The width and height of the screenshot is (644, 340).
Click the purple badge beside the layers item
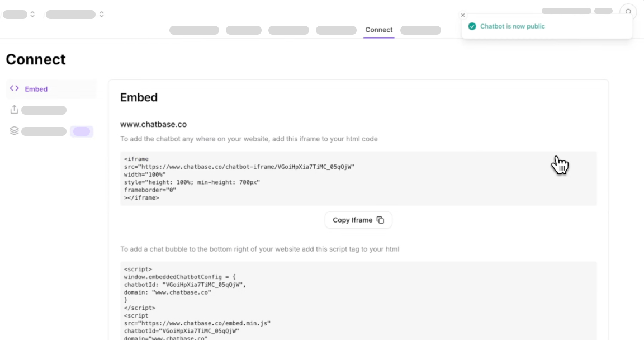point(82,131)
